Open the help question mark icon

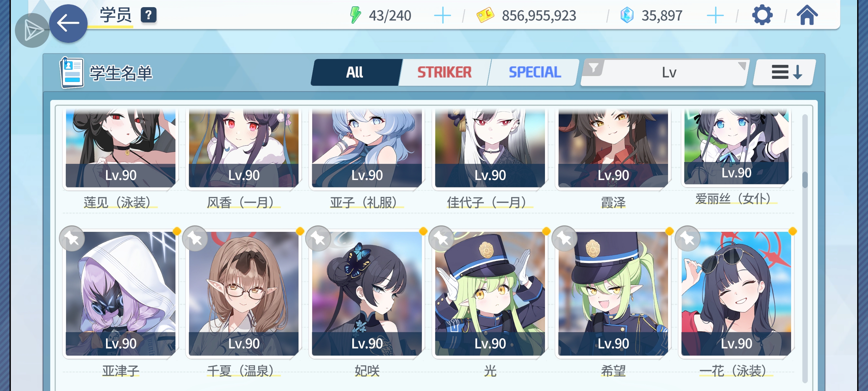tap(148, 15)
